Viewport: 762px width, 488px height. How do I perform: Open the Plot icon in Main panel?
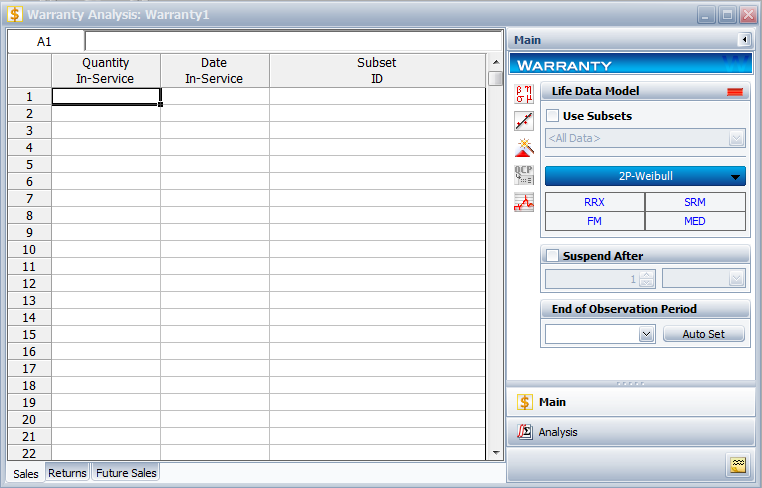524,121
